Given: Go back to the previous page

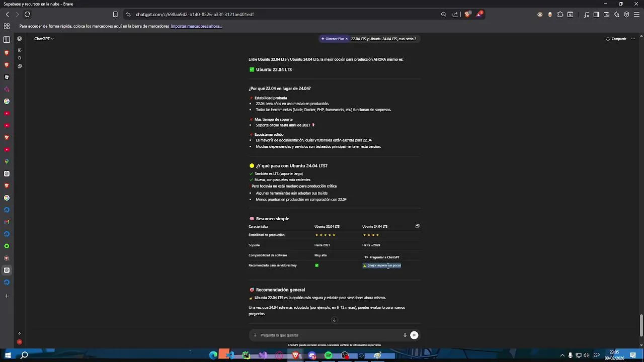Looking at the screenshot, I should [x=7, y=15].
